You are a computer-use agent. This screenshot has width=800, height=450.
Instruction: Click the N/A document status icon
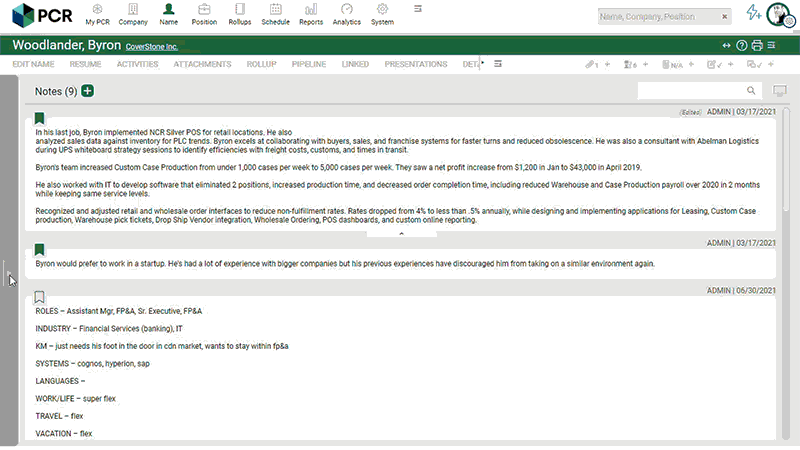click(672, 64)
